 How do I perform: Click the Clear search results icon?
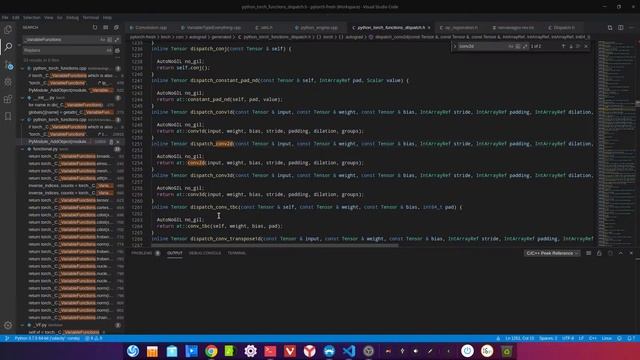(106, 27)
